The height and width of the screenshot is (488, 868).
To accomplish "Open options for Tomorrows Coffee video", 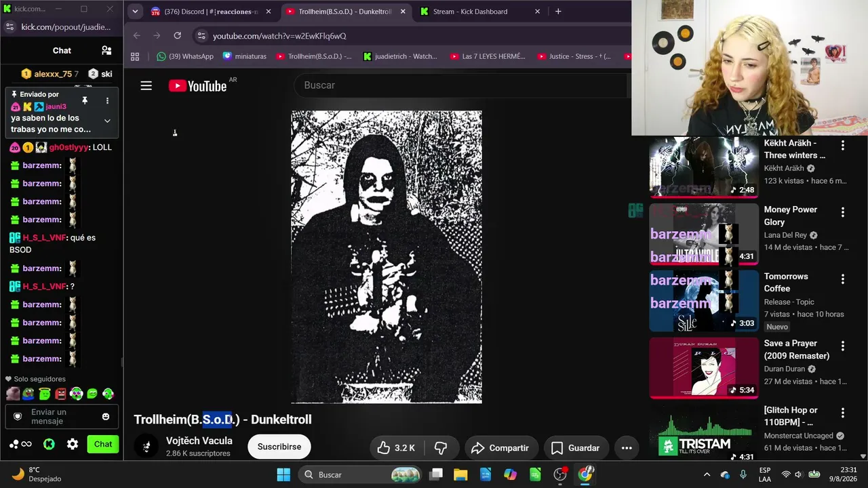I will point(843,279).
